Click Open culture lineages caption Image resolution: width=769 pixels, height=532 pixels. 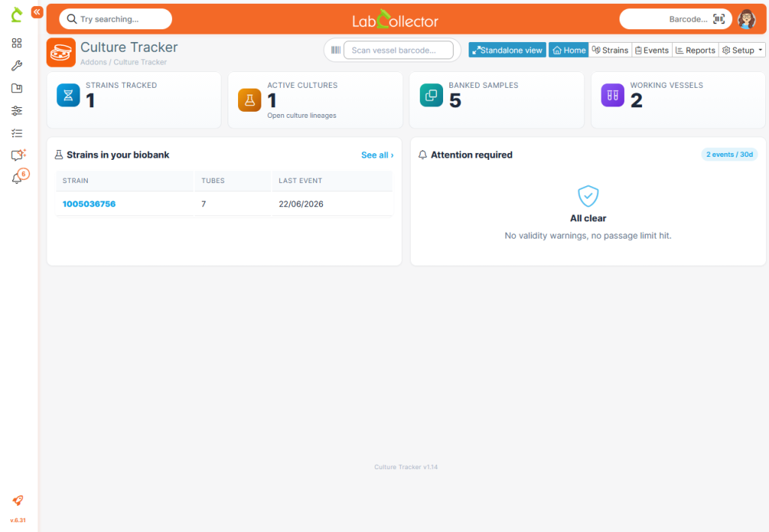click(302, 116)
